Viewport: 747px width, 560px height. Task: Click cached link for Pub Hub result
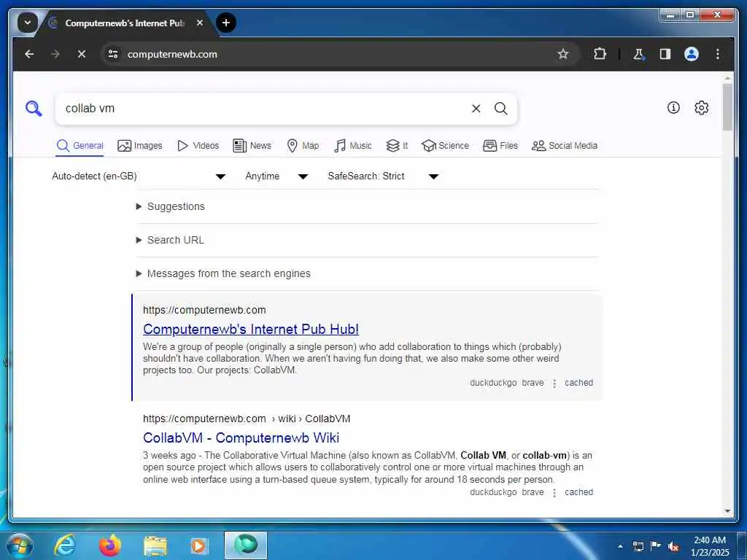click(x=578, y=383)
